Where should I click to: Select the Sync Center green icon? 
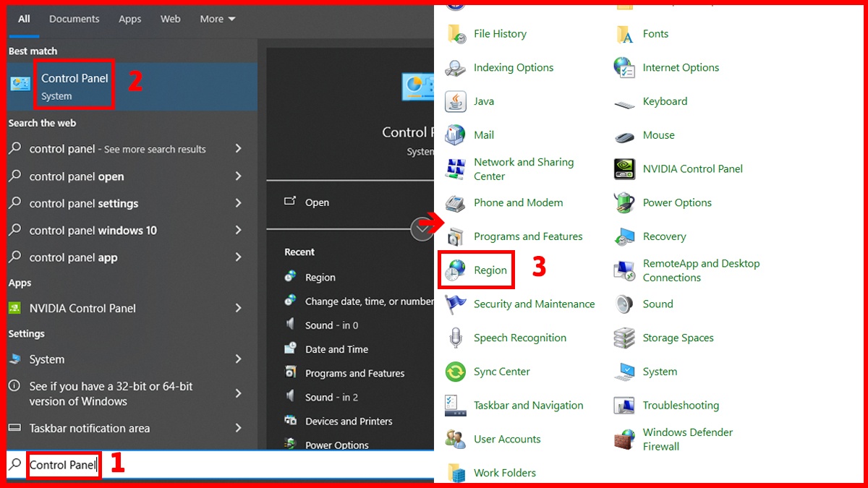pyautogui.click(x=456, y=372)
